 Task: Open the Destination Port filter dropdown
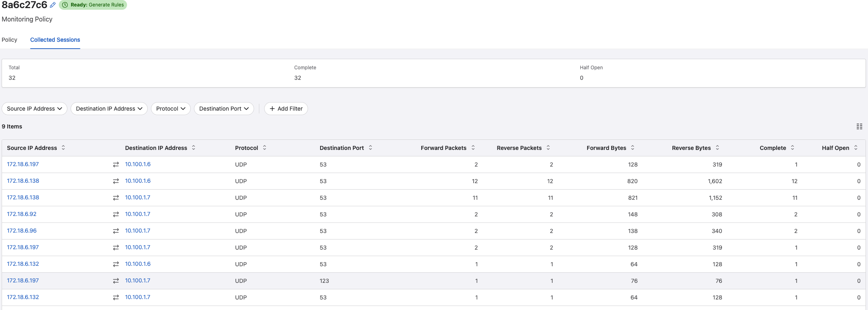click(x=224, y=109)
